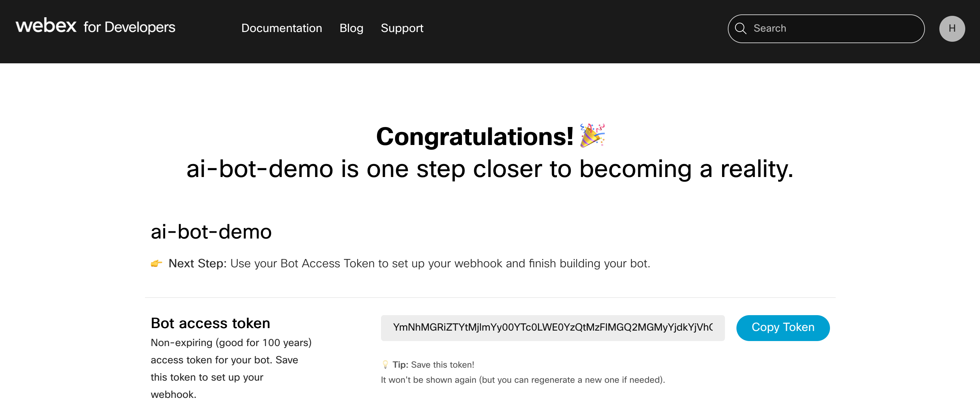
Task: Click the ai-bot-demo bot name heading
Action: (211, 232)
